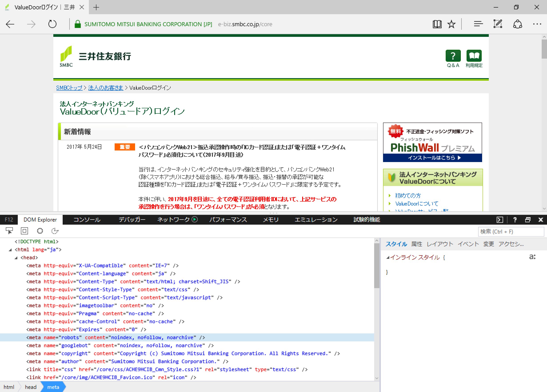547x392 pixels.
Task: Switch to the エミュレーション tab
Action: pyautogui.click(x=316, y=220)
